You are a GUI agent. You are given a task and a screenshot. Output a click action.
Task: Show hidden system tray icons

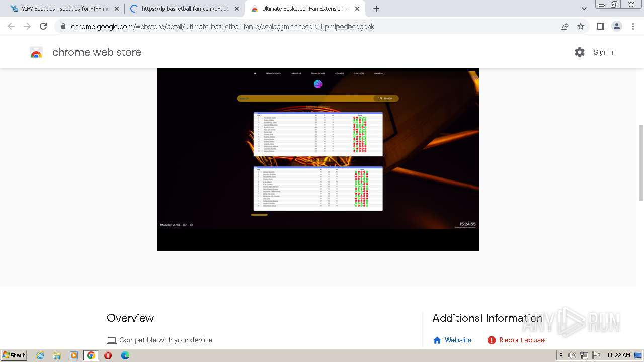[561, 355]
